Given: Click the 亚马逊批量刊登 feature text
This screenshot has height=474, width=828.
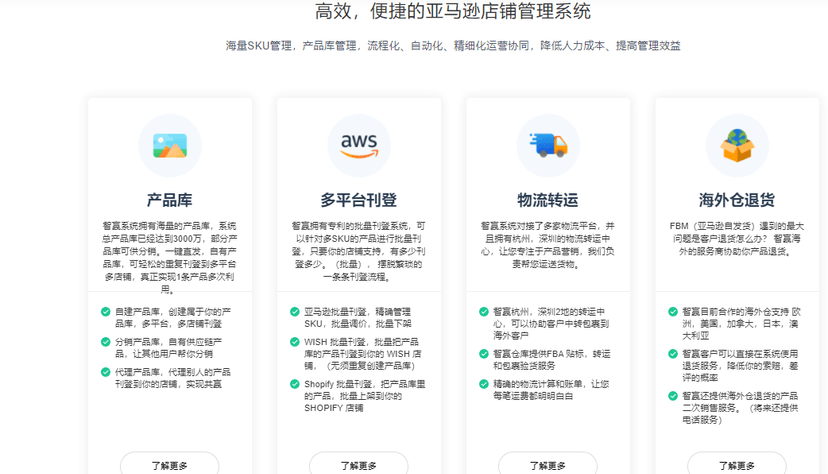Looking at the screenshot, I should click(358, 318).
